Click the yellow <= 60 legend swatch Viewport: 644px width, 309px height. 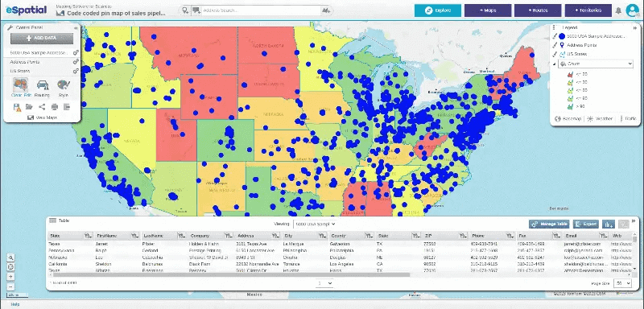[570, 90]
